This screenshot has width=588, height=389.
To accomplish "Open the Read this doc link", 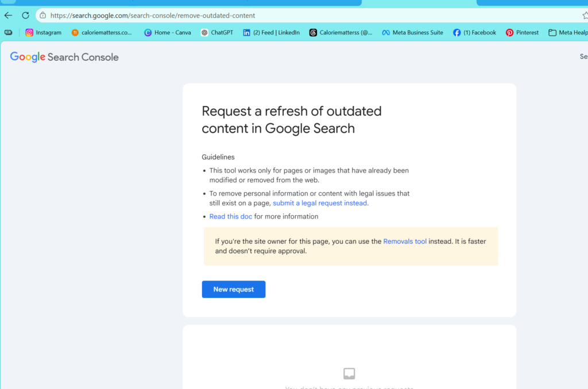I will click(x=231, y=217).
